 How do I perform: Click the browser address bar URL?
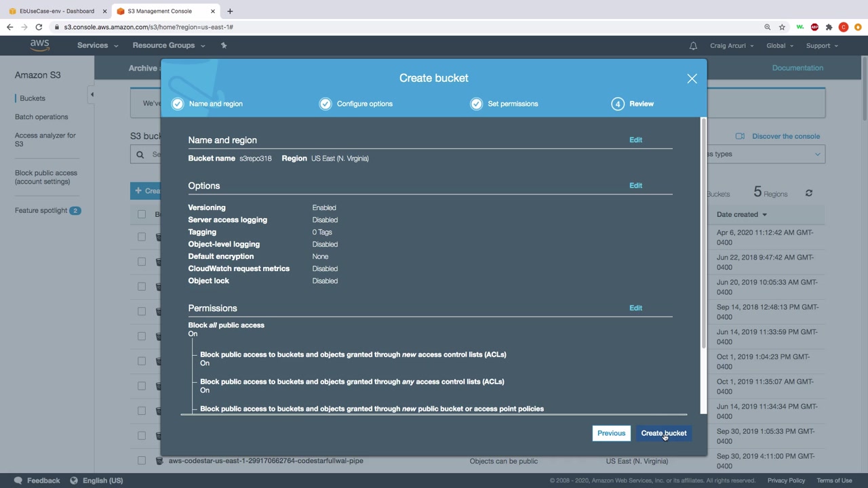point(149,27)
